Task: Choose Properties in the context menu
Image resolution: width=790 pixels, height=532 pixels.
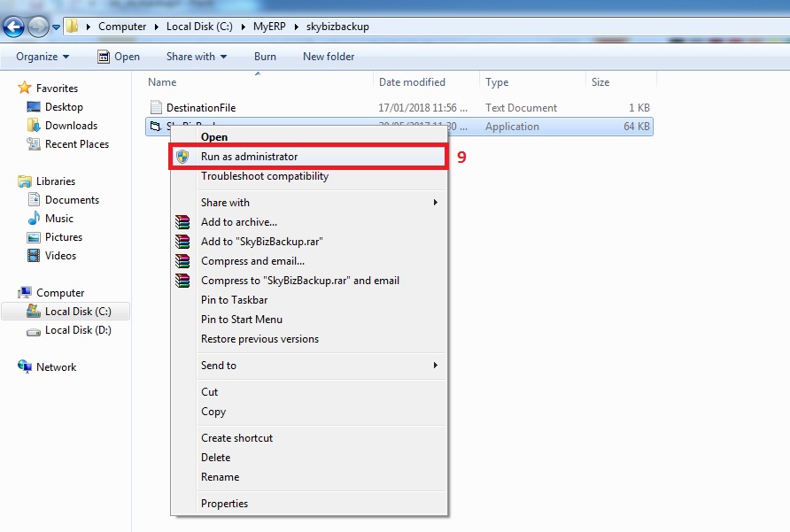Action: [x=224, y=504]
